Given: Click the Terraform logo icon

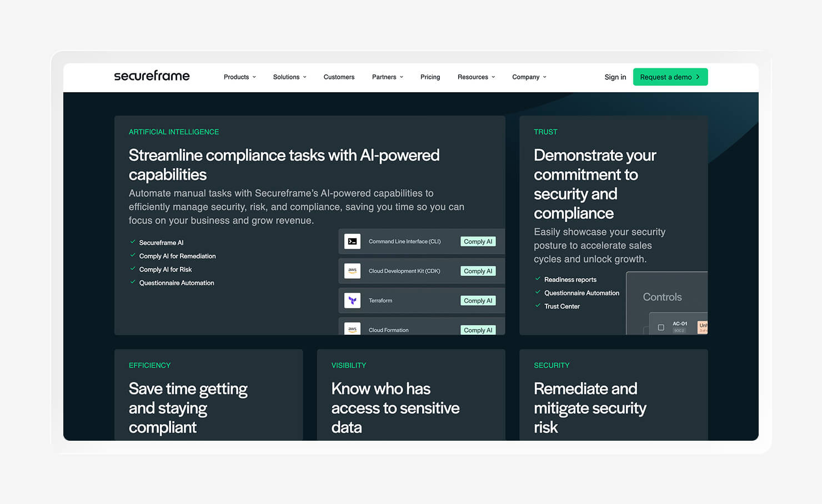Looking at the screenshot, I should (352, 300).
